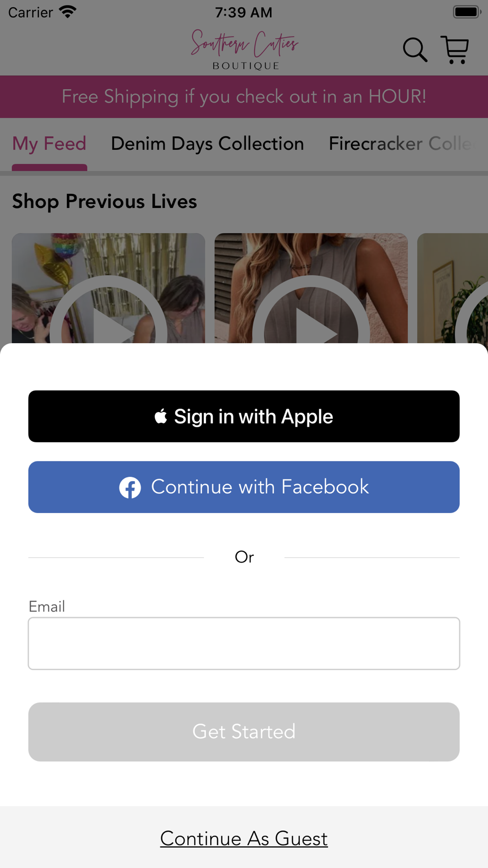Tap the Facebook logo icon
The height and width of the screenshot is (868, 488).
coord(130,487)
